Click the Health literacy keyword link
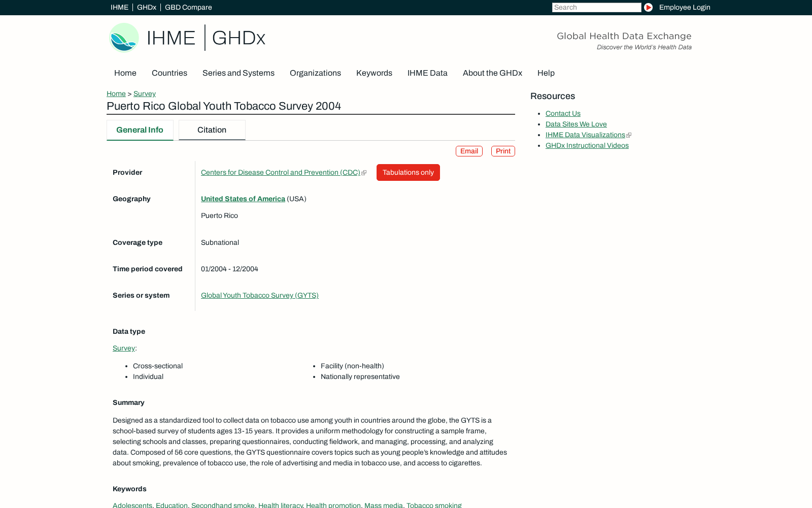 (280, 505)
